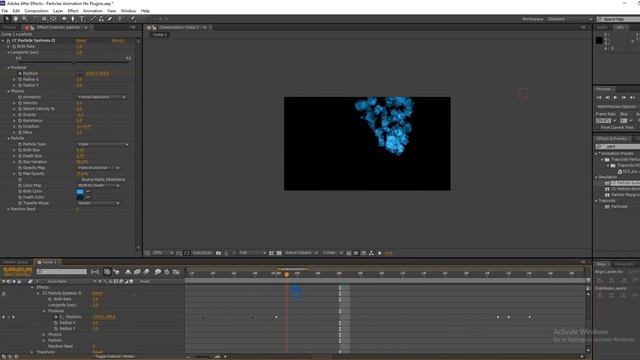640x360 pixels.
Task: Open Animation type dropdown
Action: [102, 97]
